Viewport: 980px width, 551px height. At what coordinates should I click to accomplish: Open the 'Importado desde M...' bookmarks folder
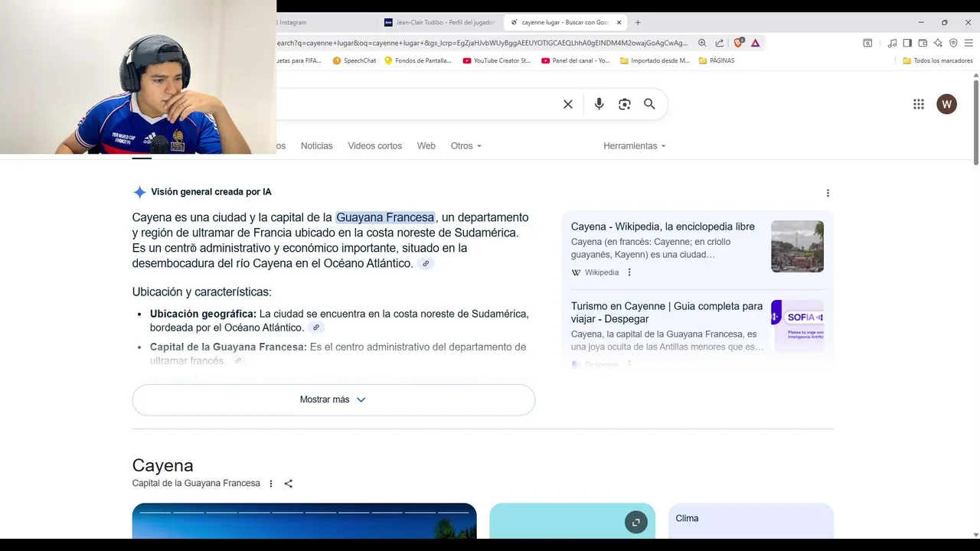pyautogui.click(x=655, y=60)
